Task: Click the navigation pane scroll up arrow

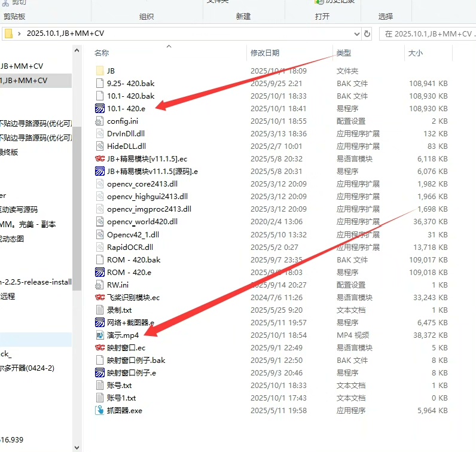Action: (77, 50)
